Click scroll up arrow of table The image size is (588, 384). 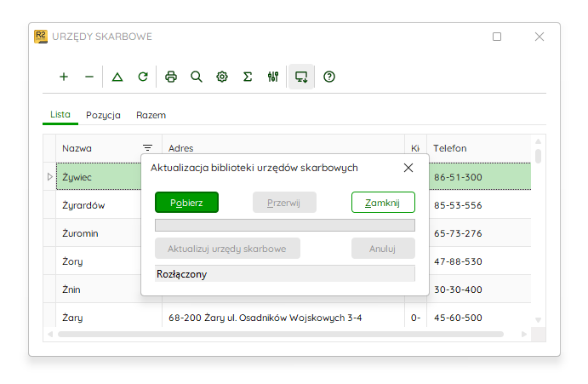(x=538, y=141)
